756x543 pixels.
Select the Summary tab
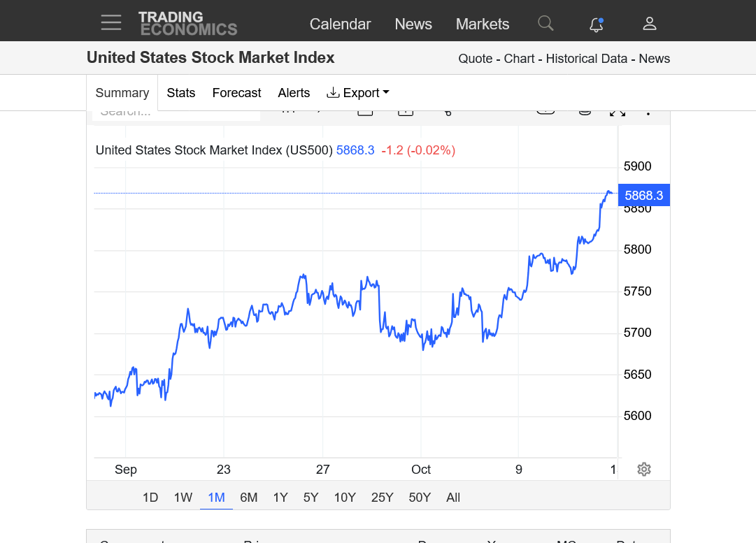coord(122,92)
